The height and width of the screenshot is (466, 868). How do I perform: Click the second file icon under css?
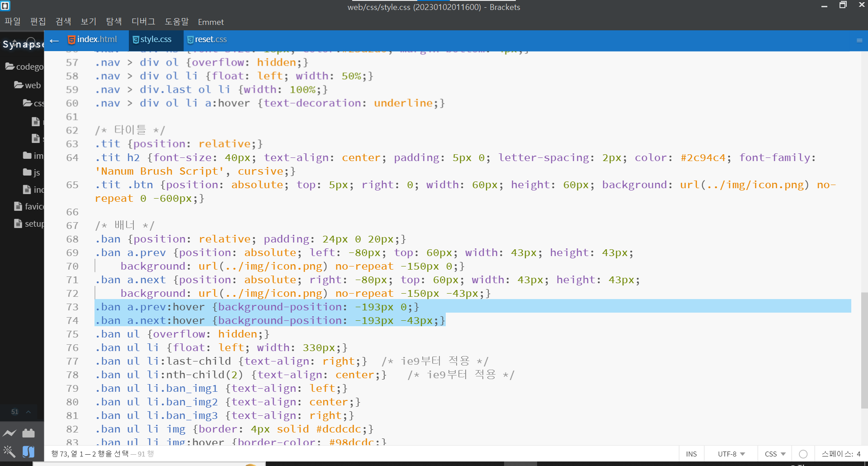(x=36, y=138)
